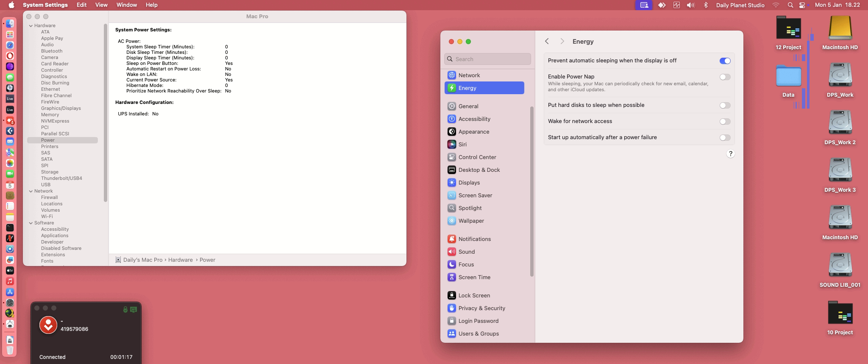Viewport: 868px width, 364px height.
Task: Open Spotlight search from the menu bar
Action: tap(790, 5)
